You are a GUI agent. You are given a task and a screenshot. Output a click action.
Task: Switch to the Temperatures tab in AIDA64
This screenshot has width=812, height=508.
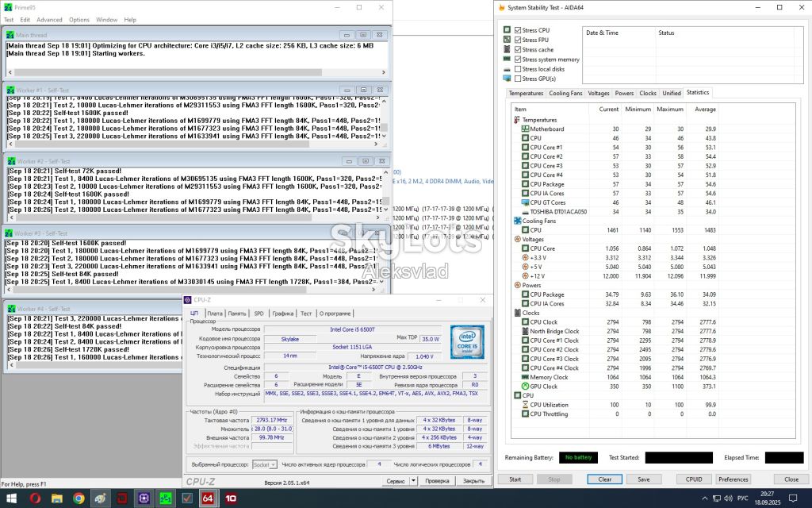click(526, 94)
